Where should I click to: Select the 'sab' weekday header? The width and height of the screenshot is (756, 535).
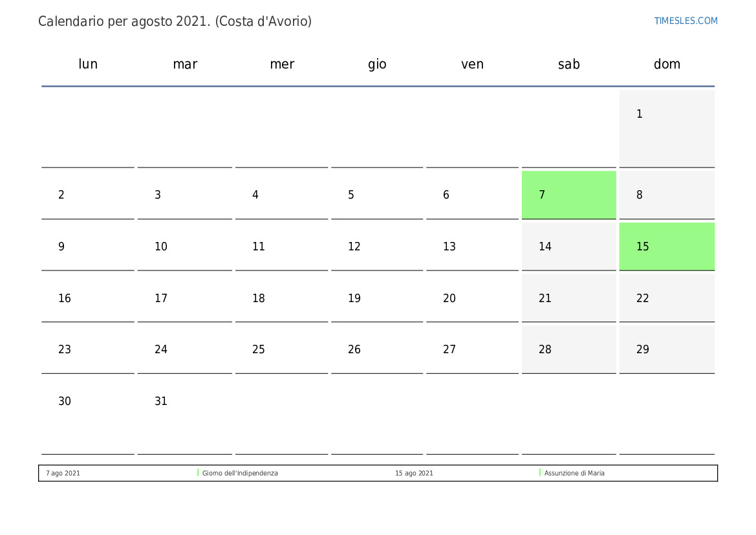(x=569, y=64)
